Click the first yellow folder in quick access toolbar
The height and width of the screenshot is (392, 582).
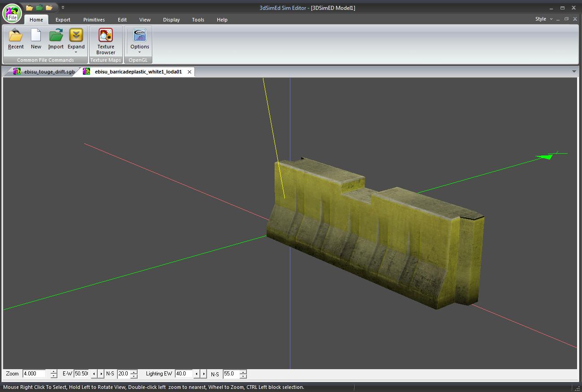[30, 8]
